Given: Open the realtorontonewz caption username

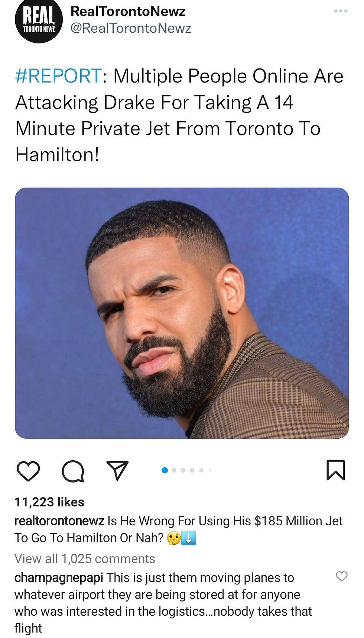Looking at the screenshot, I should point(59,521).
